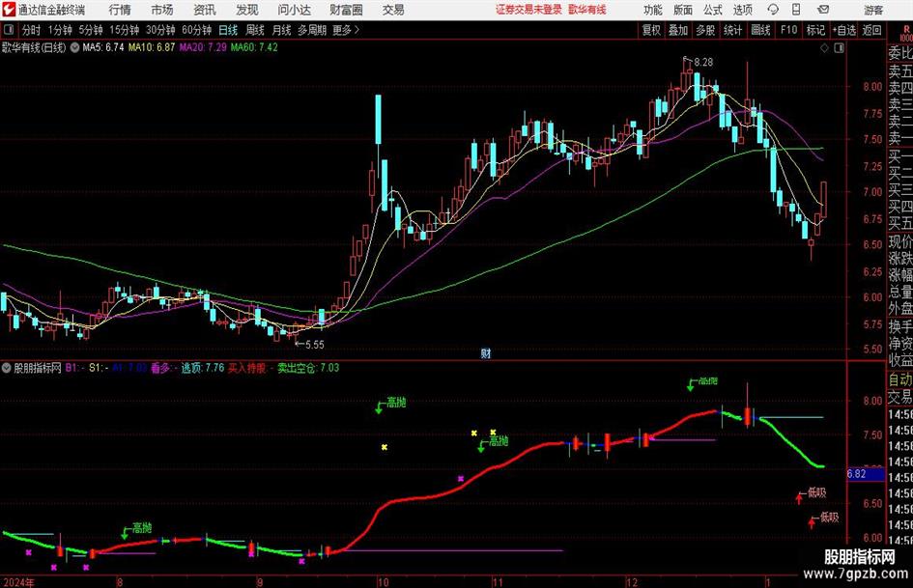Click month 12 on the time axis
The width and height of the screenshot is (913, 588).
click(x=632, y=582)
